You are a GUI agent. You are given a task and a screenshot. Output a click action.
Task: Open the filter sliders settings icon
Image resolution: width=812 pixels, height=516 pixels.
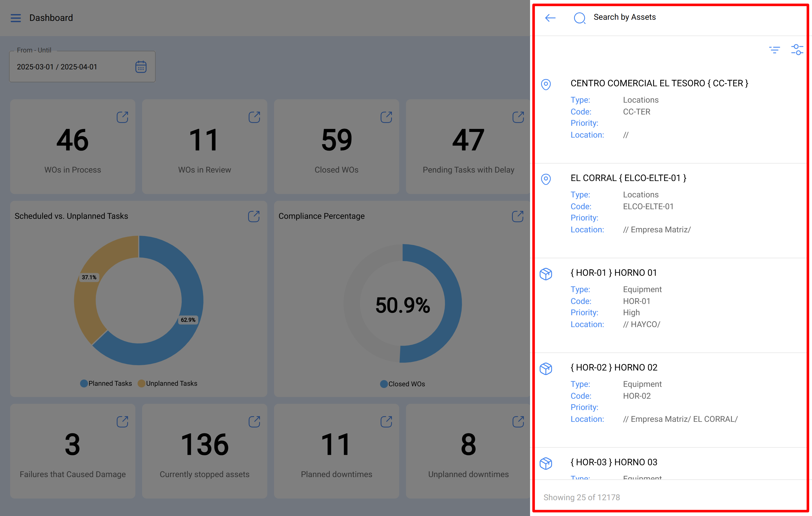[797, 50]
